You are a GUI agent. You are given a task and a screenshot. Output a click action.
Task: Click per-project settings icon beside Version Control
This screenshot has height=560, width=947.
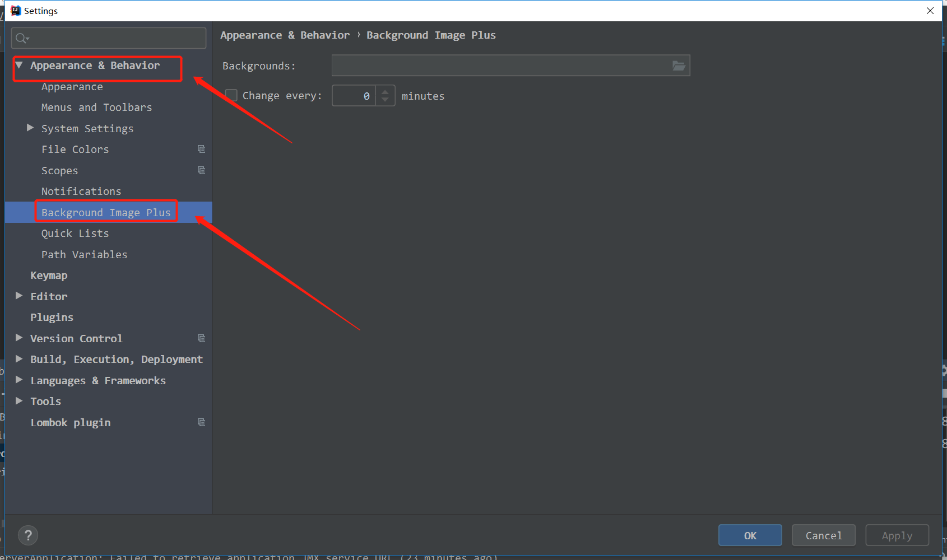[x=201, y=338]
